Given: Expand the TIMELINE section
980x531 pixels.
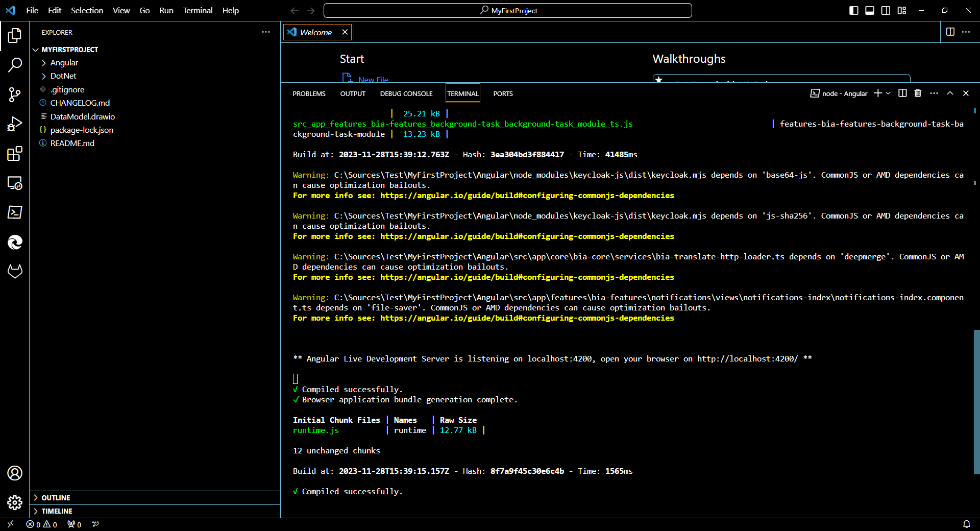Looking at the screenshot, I should click(x=57, y=511).
